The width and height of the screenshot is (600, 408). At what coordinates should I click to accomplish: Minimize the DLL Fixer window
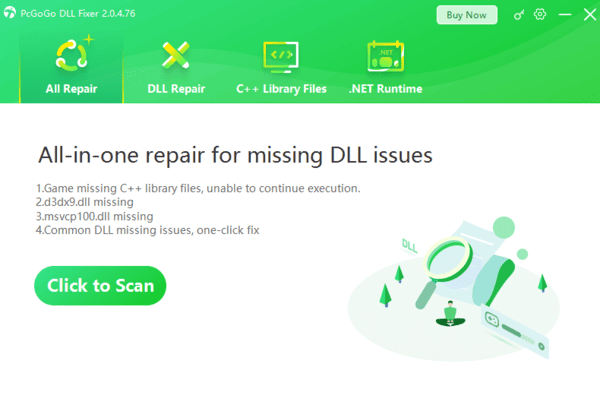point(565,15)
